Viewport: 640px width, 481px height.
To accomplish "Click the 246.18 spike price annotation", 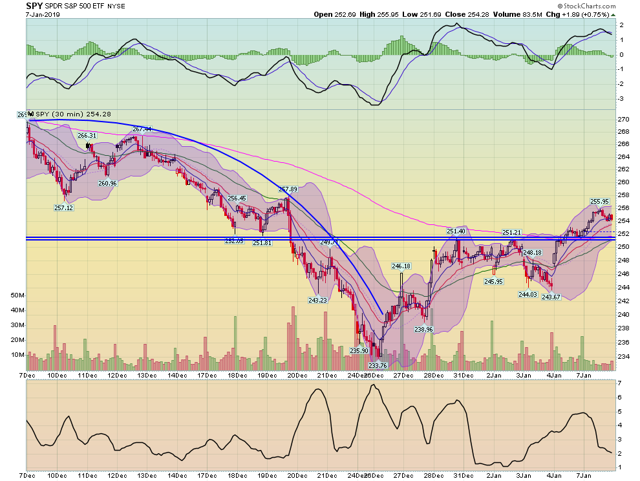I will (x=401, y=266).
